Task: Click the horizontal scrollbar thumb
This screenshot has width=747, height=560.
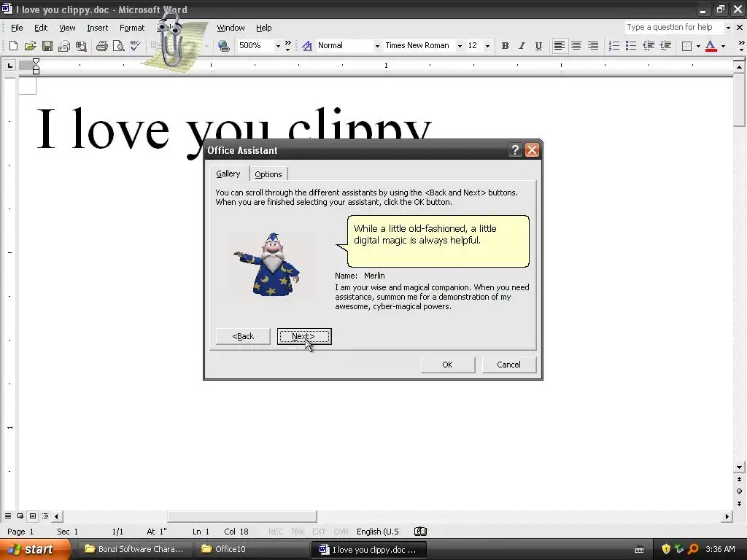Action: [x=241, y=516]
